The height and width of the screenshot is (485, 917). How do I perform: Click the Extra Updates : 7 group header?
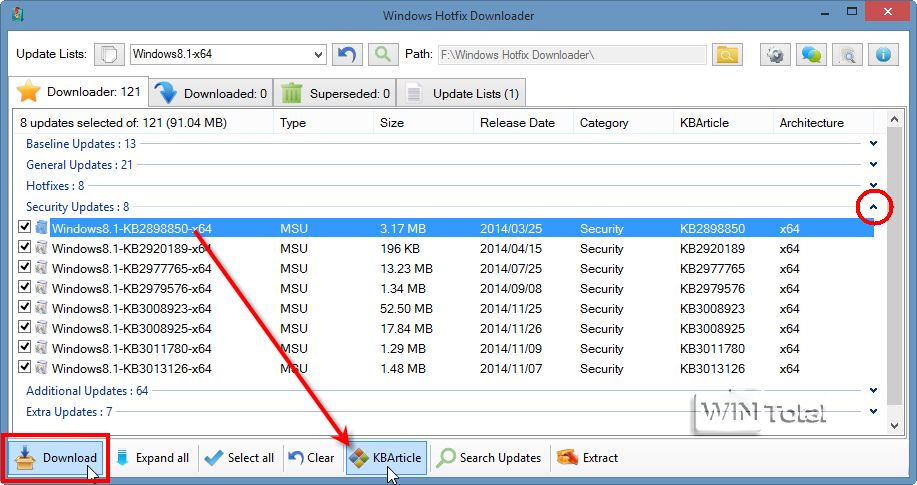point(69,412)
